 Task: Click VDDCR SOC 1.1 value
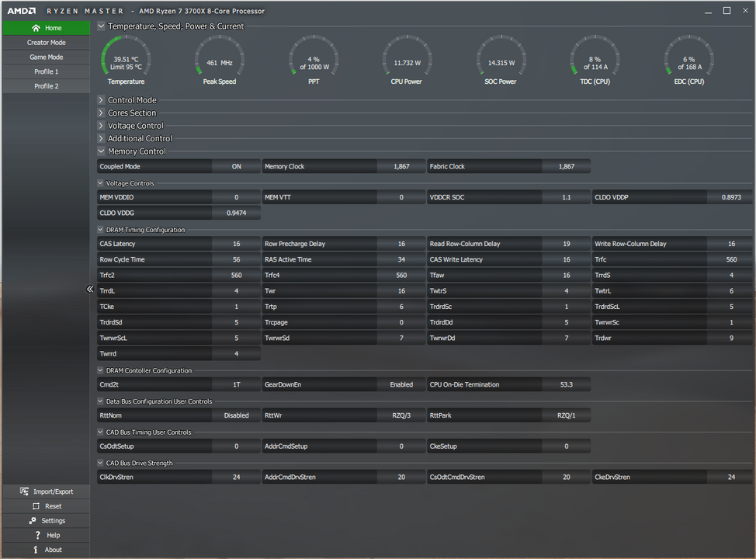point(566,197)
